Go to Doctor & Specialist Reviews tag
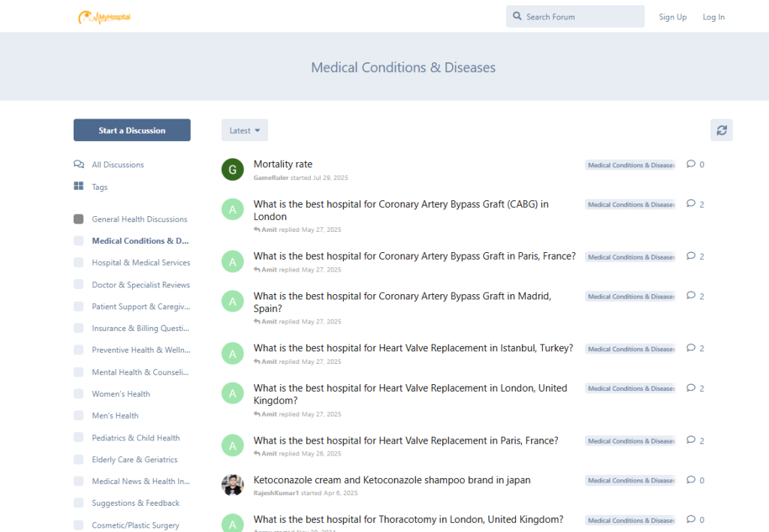The height and width of the screenshot is (532, 769). click(x=140, y=285)
